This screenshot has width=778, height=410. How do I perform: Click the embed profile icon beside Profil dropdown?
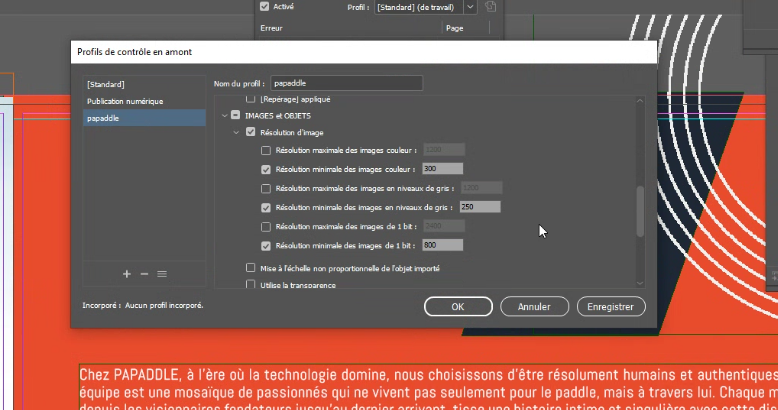pos(490,7)
